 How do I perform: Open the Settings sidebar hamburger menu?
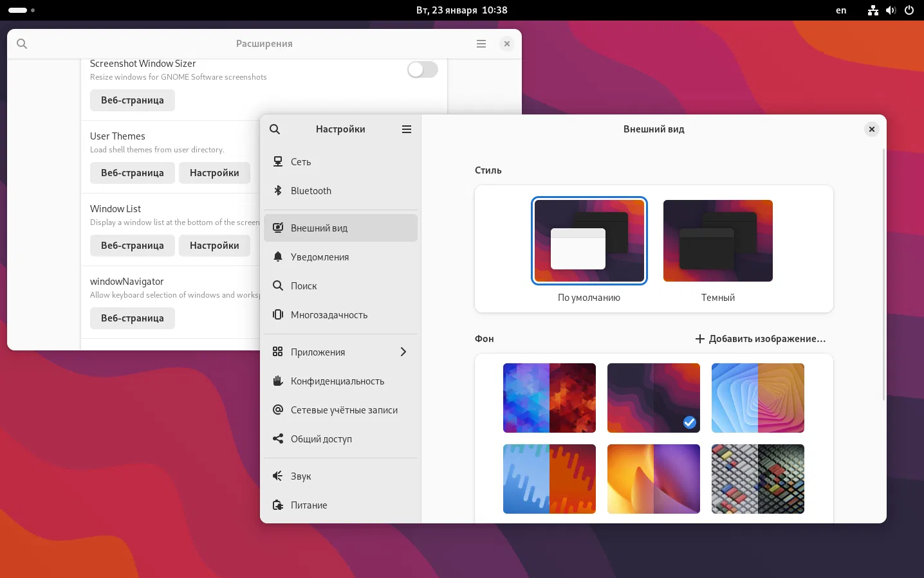click(407, 129)
